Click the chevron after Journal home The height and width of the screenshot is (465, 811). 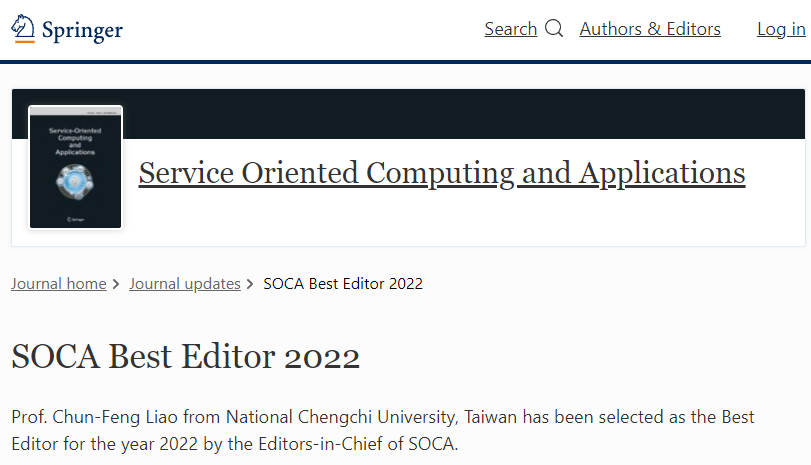coord(116,284)
